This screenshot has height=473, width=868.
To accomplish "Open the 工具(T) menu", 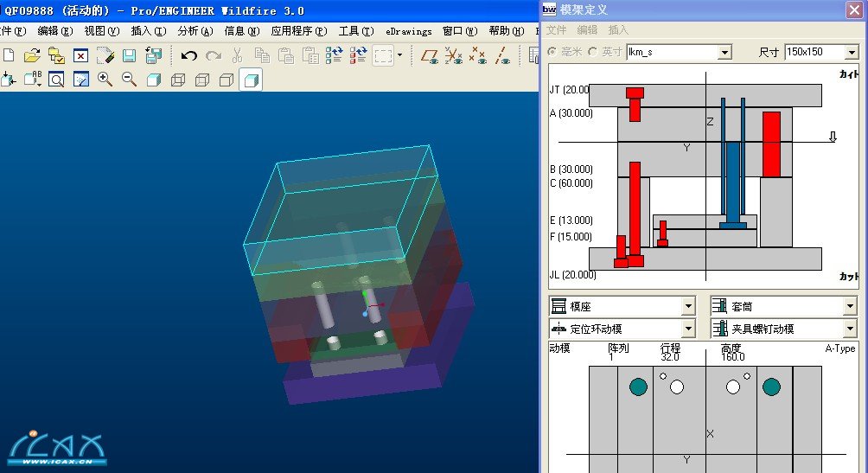I will tap(356, 31).
